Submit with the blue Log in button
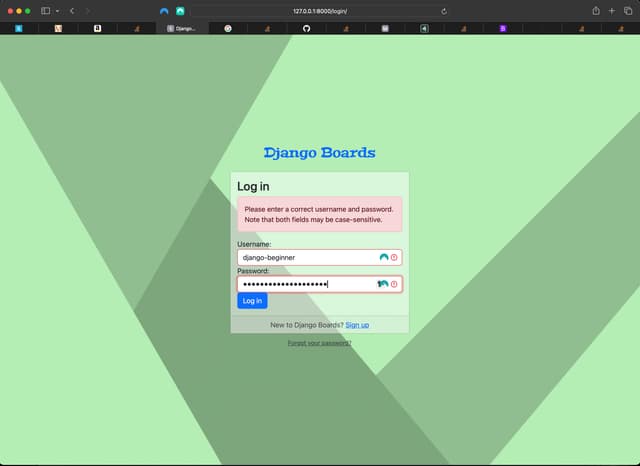Viewport: 640px width, 466px height. point(252,301)
